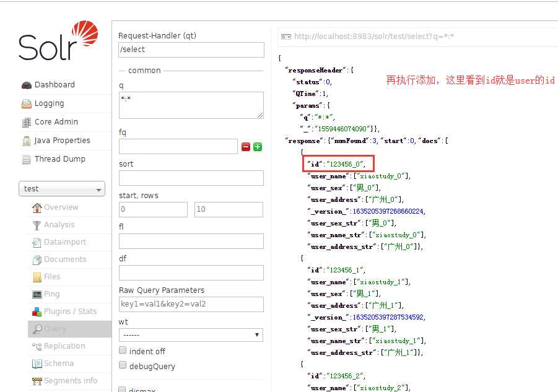Image resolution: width=558 pixels, height=392 pixels.
Task: Click into the q query textarea
Action: click(191, 105)
